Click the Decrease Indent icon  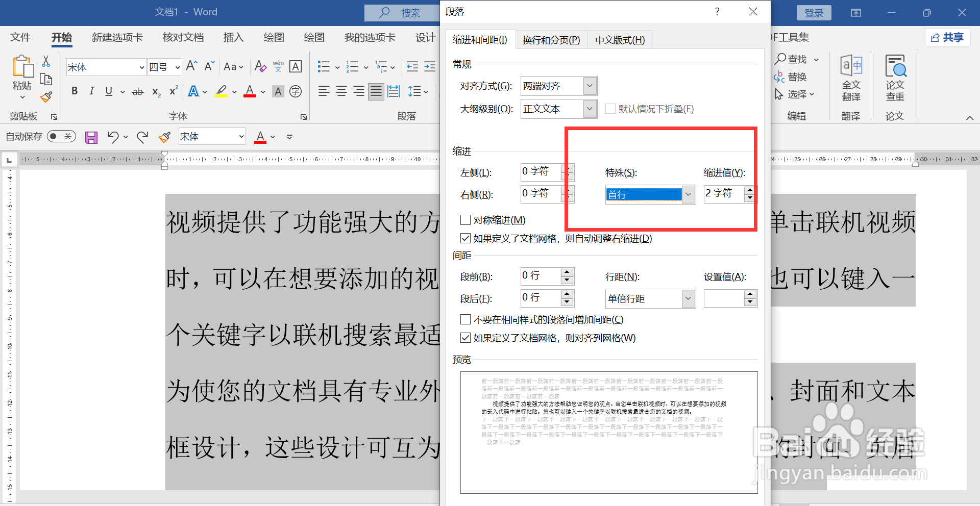coord(412,66)
